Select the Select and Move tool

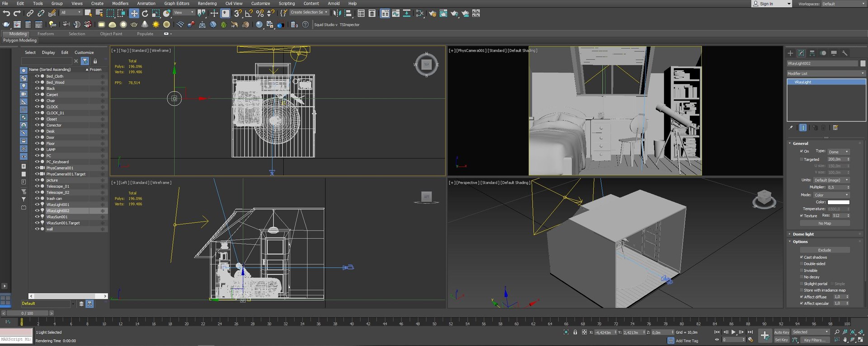coord(134,14)
